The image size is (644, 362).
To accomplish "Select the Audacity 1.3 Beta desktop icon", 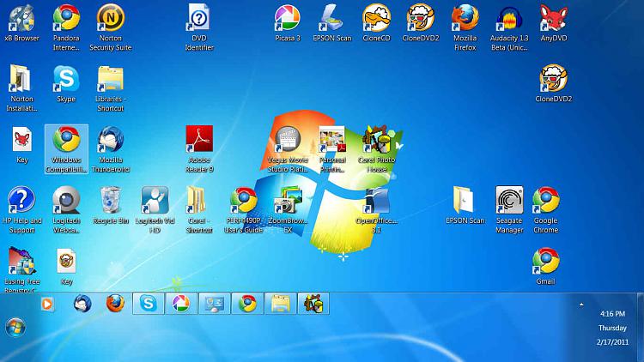I will pos(509,18).
